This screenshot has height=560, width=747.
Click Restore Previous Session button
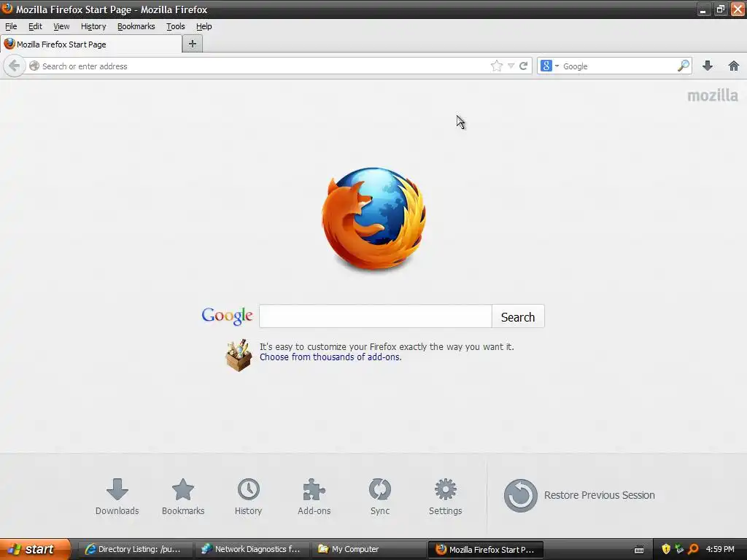tap(579, 495)
